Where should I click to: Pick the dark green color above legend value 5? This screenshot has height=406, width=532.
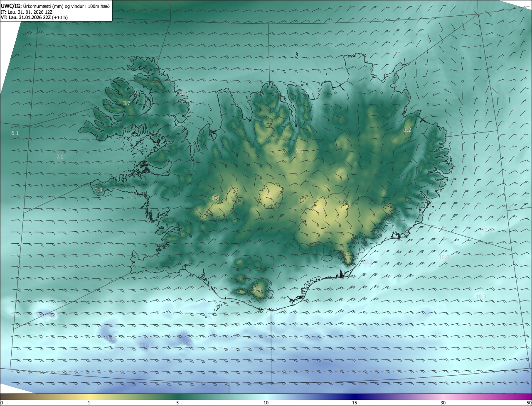tap(177, 397)
